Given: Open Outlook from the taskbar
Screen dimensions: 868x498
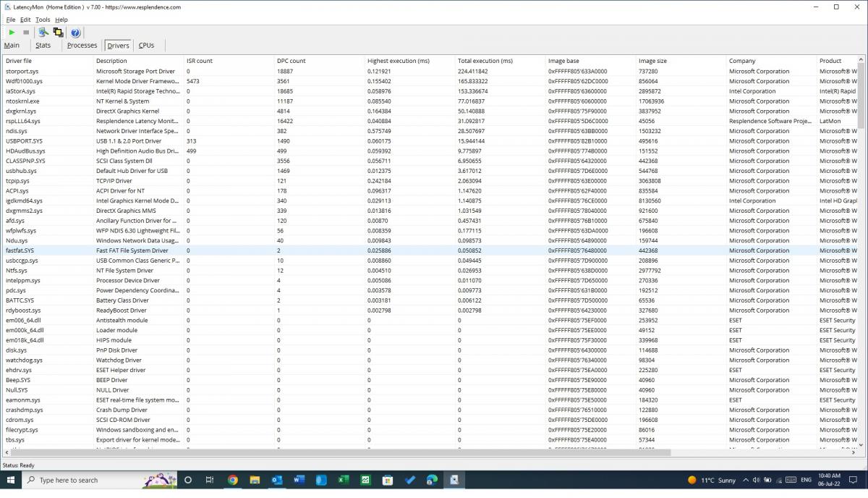Looking at the screenshot, I should pyautogui.click(x=277, y=480).
